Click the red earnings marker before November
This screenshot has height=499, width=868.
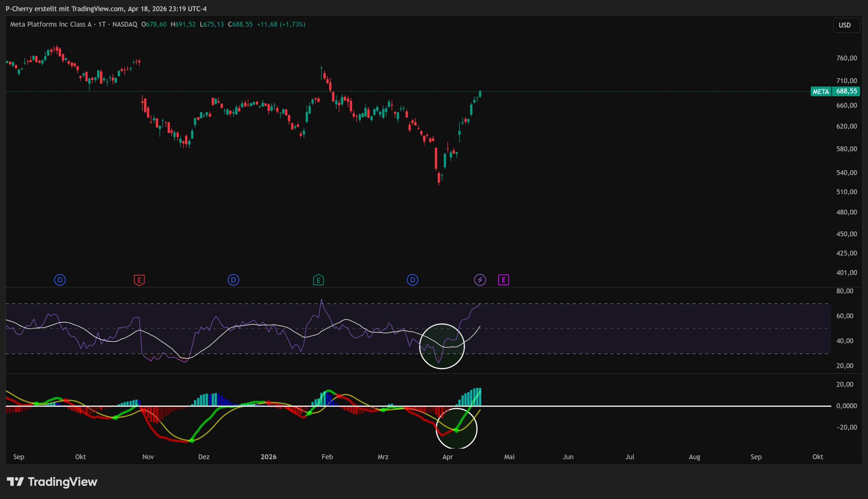coord(139,280)
